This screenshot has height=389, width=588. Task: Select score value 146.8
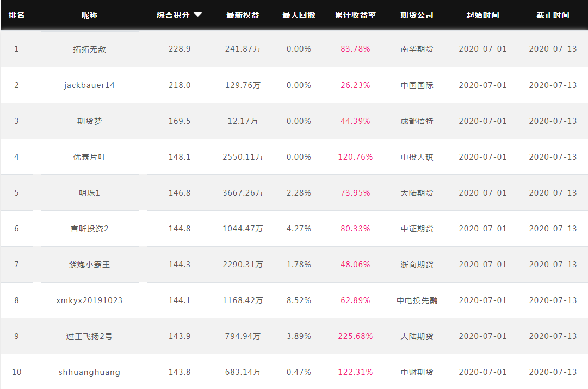(180, 193)
